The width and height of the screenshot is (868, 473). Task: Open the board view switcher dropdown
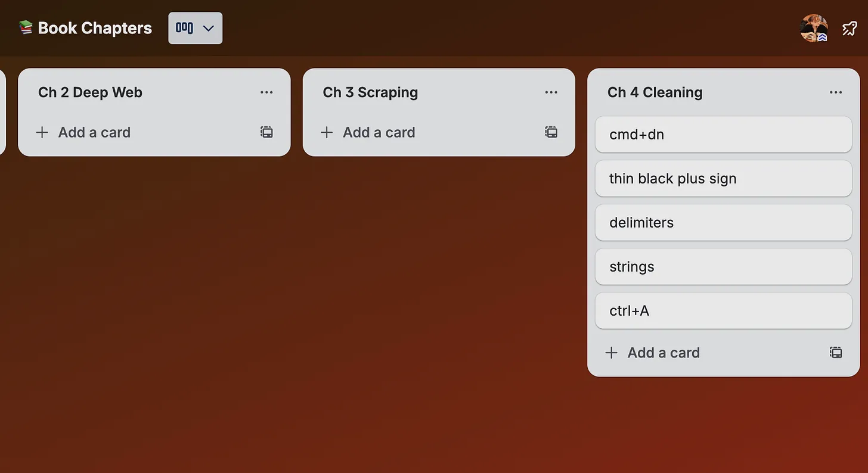coord(196,28)
